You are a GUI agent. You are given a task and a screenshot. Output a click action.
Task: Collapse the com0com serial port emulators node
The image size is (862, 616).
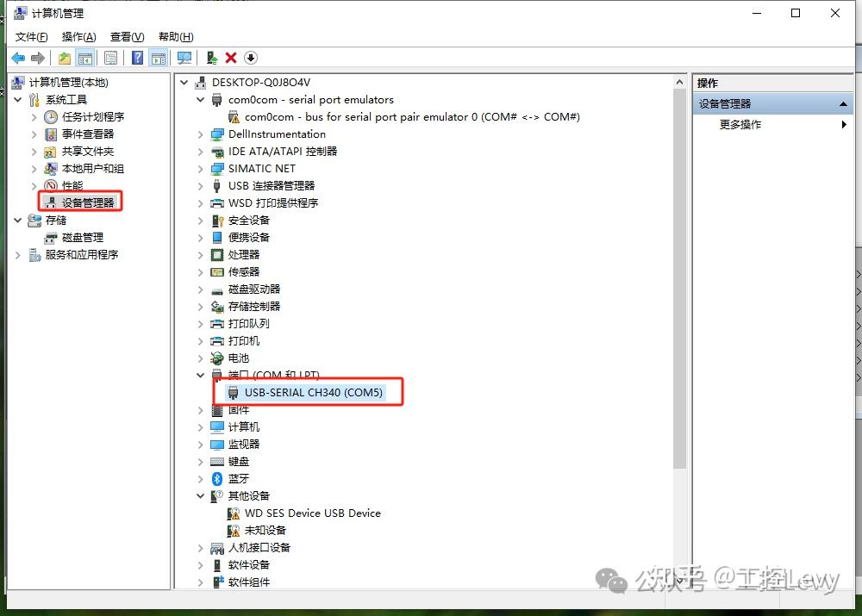click(200, 99)
